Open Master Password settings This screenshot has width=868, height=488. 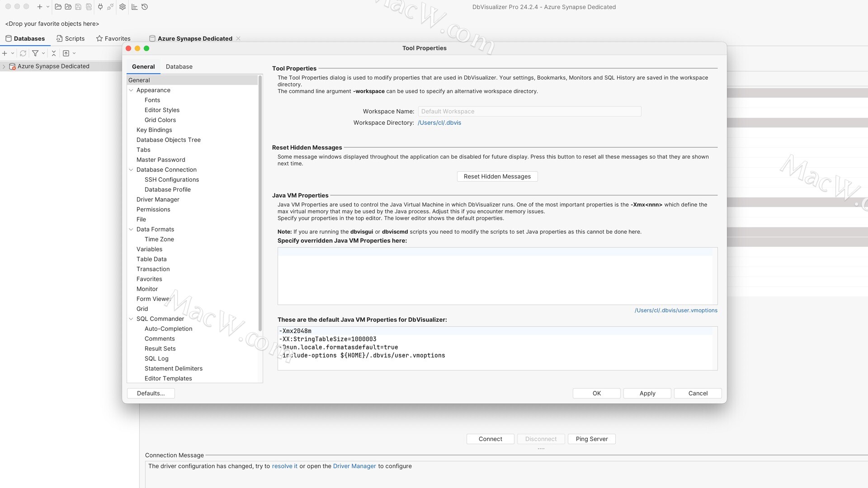161,160
